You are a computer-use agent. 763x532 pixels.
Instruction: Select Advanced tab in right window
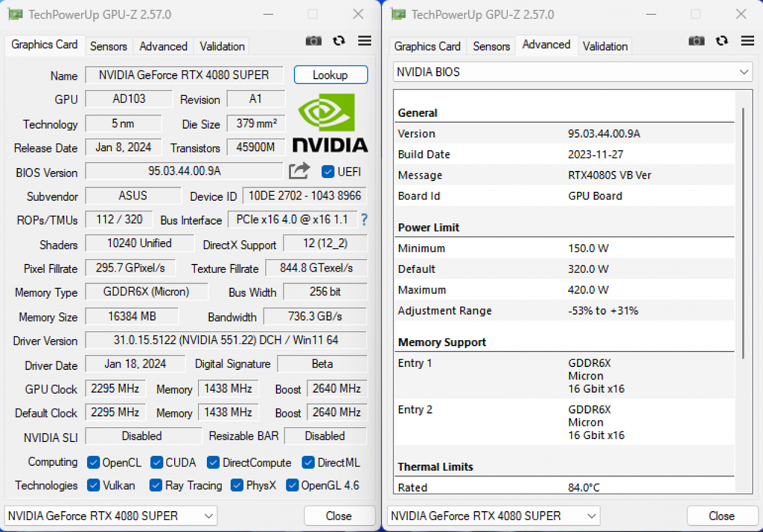[x=547, y=45]
